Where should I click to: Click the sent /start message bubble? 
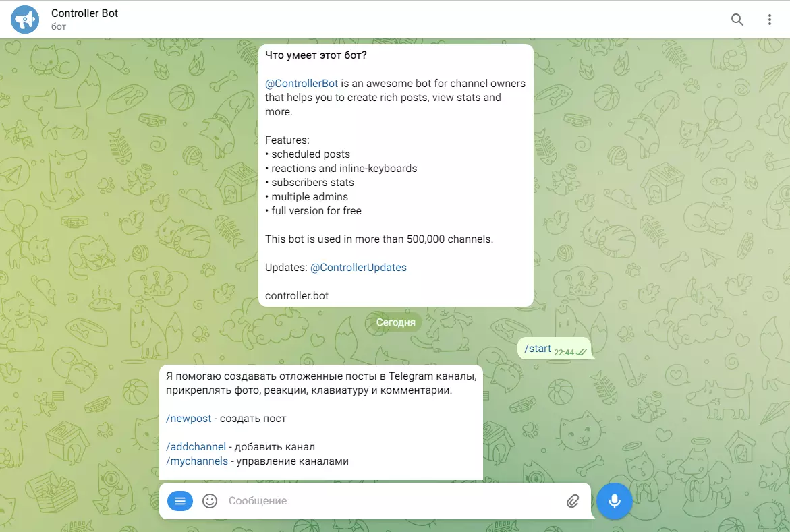click(554, 349)
